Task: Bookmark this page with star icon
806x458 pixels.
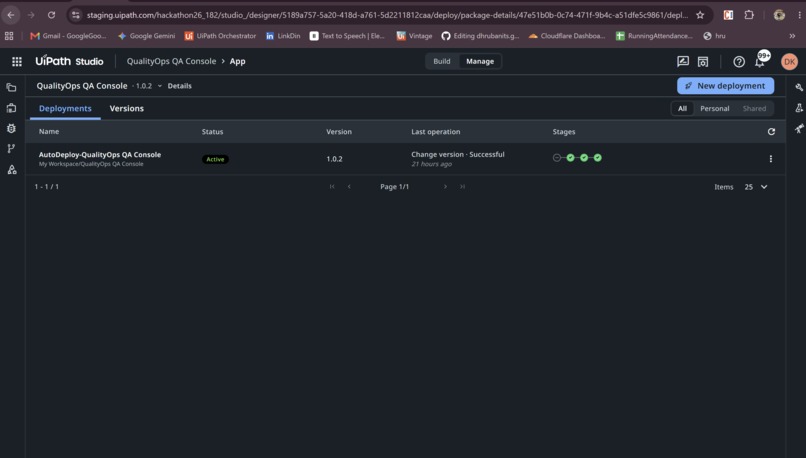Action: [700, 15]
